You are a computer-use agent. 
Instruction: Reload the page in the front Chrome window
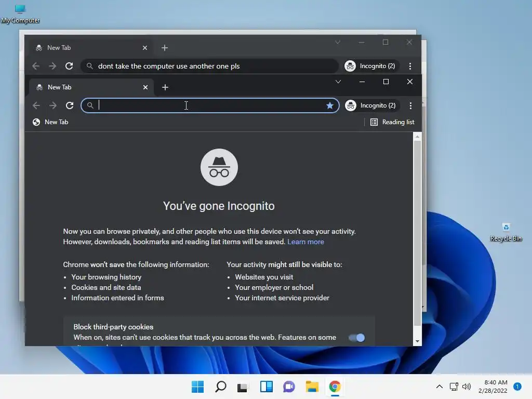tap(70, 105)
